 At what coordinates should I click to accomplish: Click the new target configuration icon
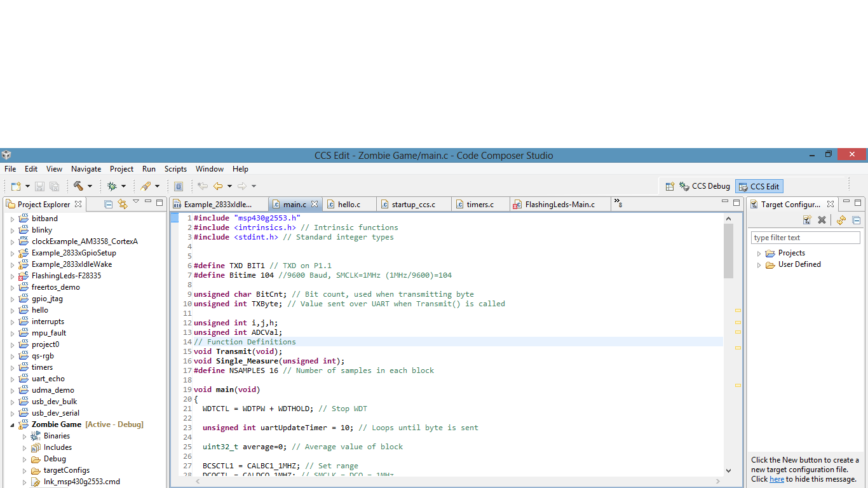click(807, 220)
